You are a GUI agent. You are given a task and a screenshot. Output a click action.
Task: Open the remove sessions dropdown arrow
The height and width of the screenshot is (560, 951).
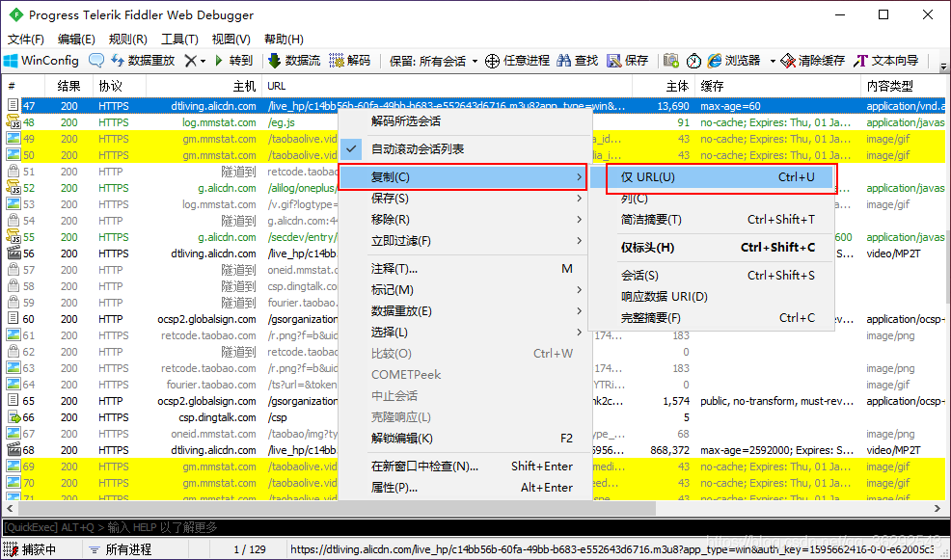click(x=203, y=62)
